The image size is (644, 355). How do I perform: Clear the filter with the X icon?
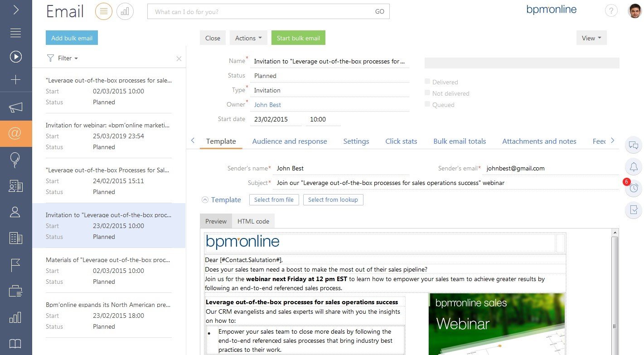[x=179, y=58]
